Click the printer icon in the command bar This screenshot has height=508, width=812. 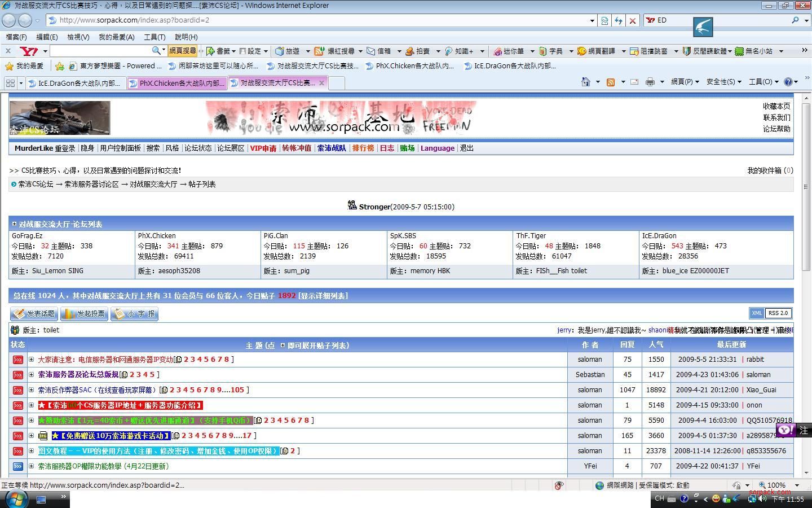tap(650, 82)
